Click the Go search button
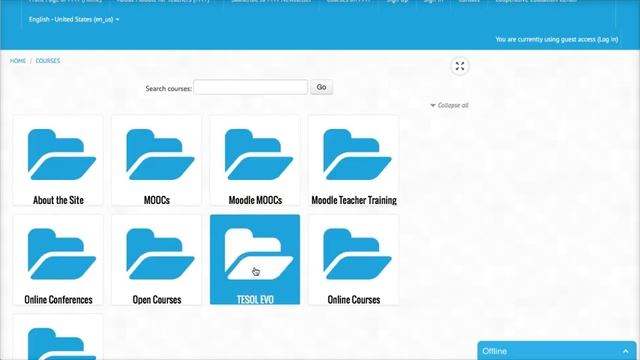This screenshot has height=360, width=640. click(x=321, y=87)
